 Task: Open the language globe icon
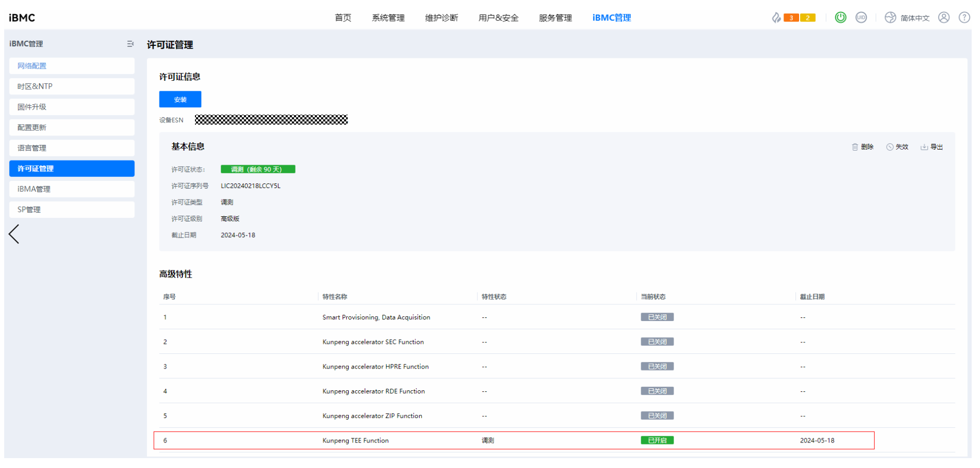890,18
